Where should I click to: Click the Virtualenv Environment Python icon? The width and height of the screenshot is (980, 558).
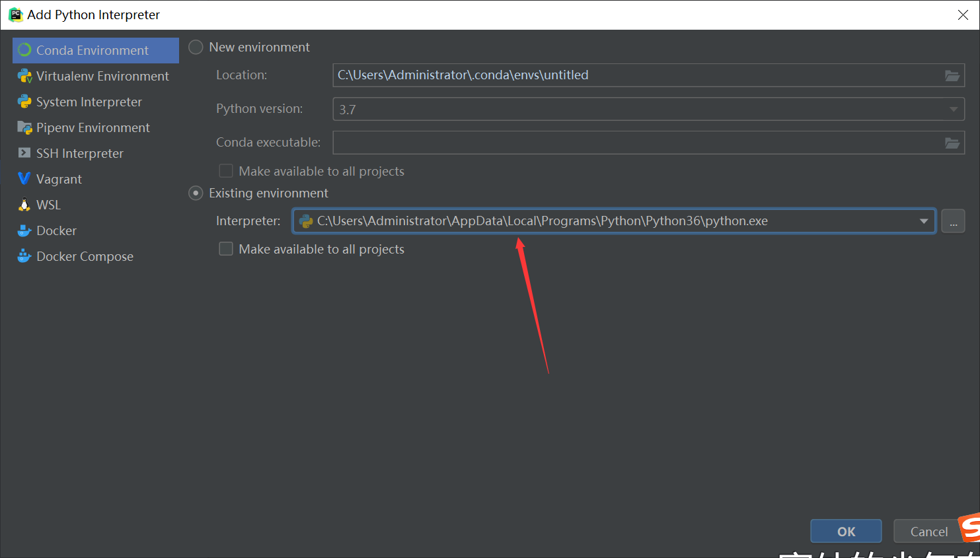tap(24, 76)
